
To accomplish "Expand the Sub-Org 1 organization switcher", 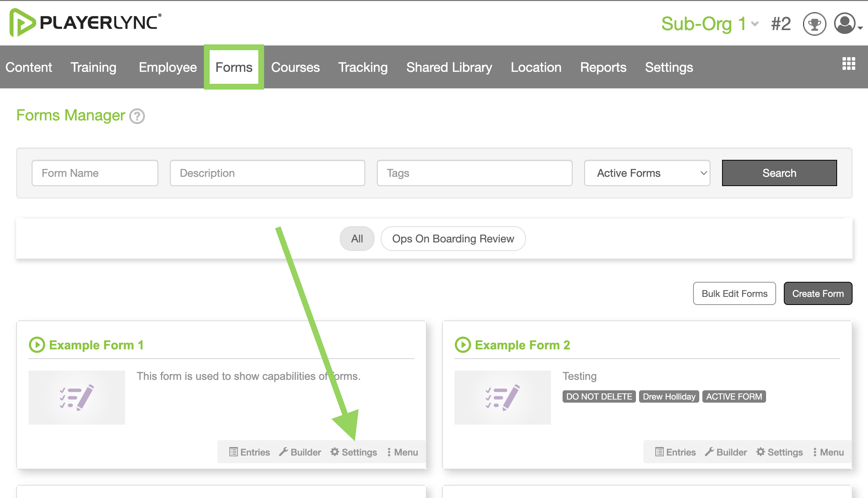I will pos(710,24).
